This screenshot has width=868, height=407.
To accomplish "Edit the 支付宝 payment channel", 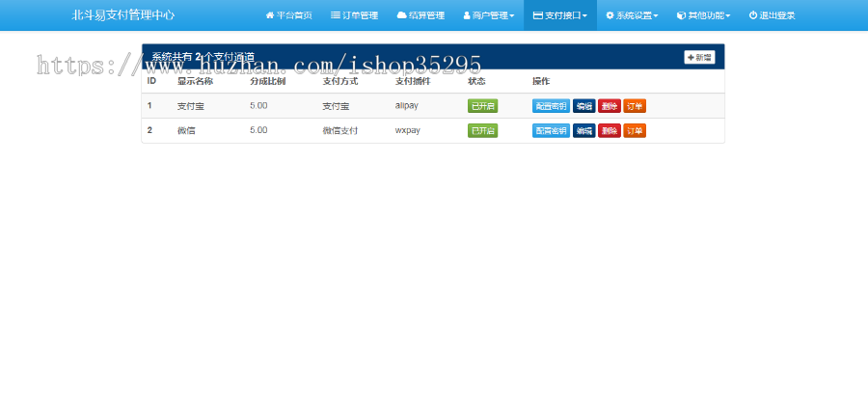I will (583, 106).
